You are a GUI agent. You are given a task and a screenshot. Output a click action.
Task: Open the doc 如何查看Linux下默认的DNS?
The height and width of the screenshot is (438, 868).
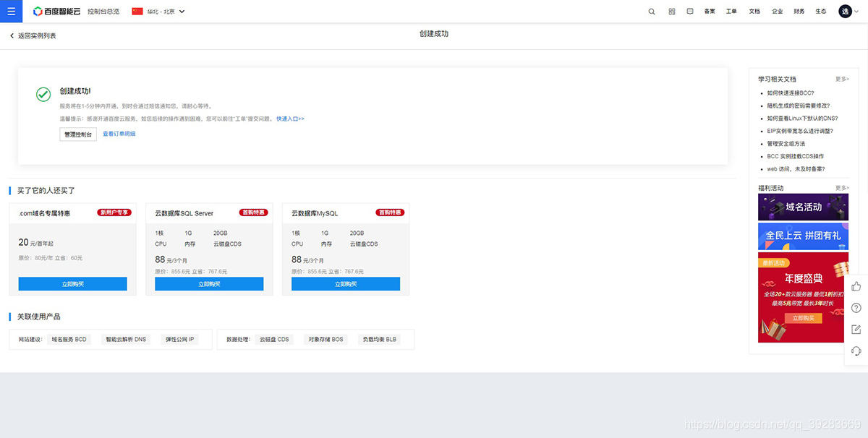[x=802, y=119]
